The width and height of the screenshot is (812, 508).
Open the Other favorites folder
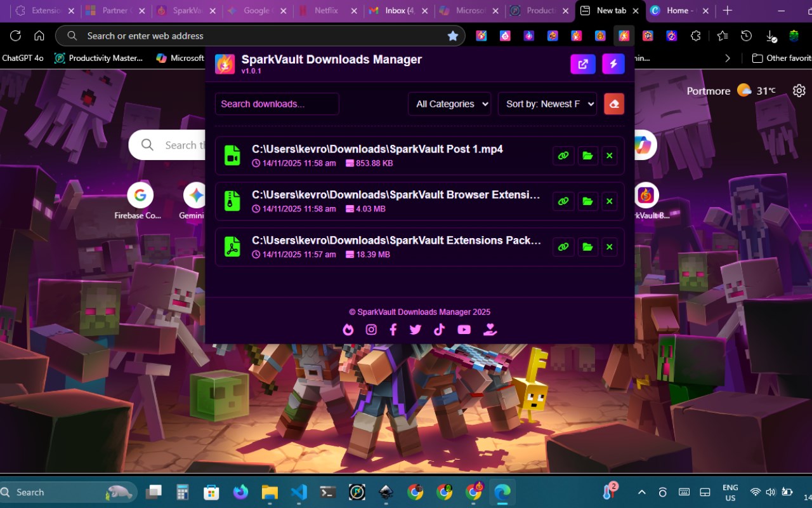tap(782, 58)
